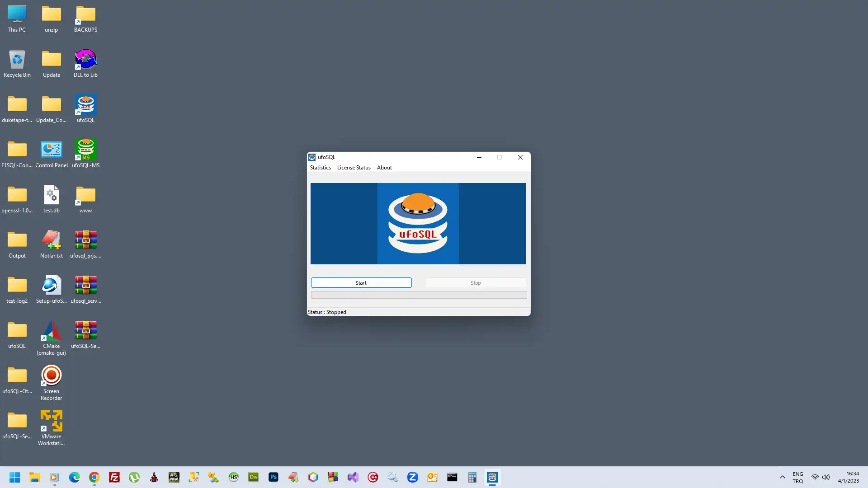This screenshot has width=868, height=488.
Task: Open the About menu in ufoSQL
Action: pos(384,168)
